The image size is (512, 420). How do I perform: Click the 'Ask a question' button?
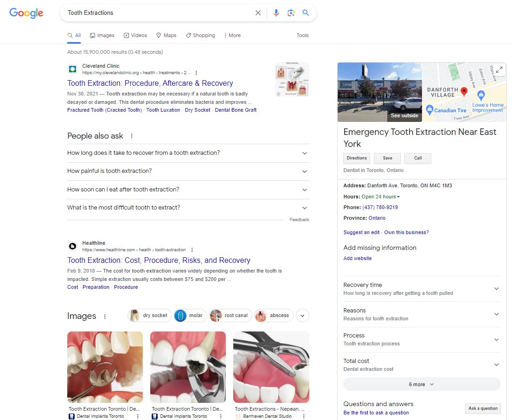point(483,408)
